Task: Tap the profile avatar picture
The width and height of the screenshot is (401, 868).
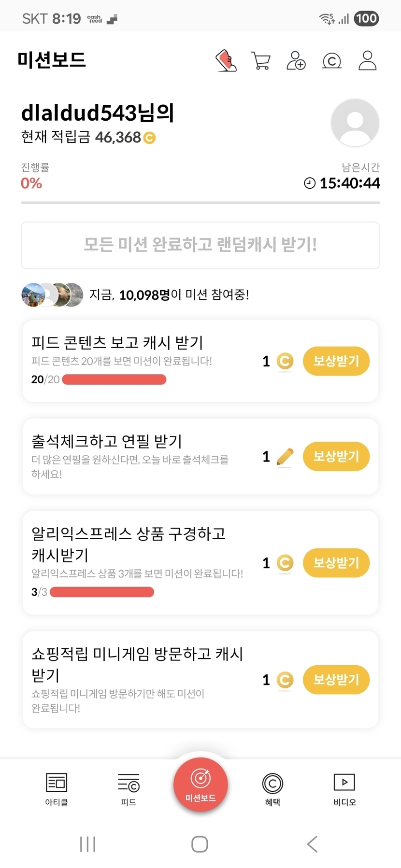Action: [355, 123]
